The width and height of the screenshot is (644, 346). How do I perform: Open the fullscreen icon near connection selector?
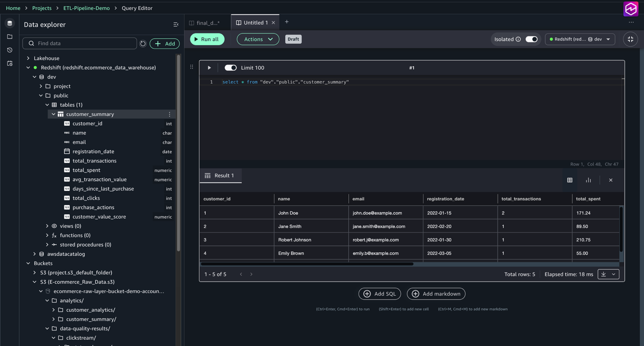pyautogui.click(x=630, y=39)
